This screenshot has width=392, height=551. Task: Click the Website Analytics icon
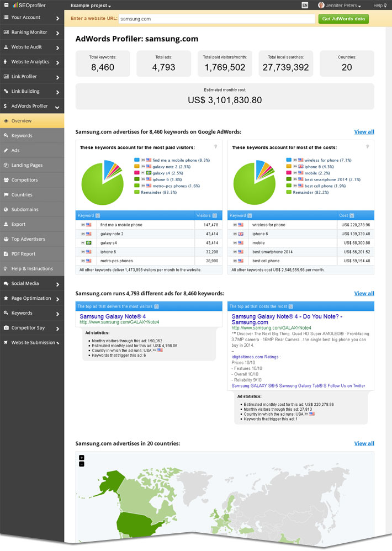(6, 61)
